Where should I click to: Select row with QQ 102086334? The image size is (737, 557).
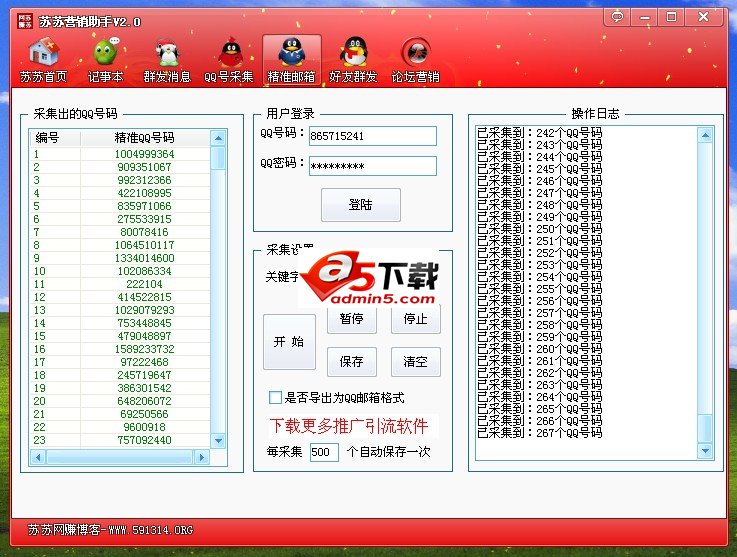[120, 271]
